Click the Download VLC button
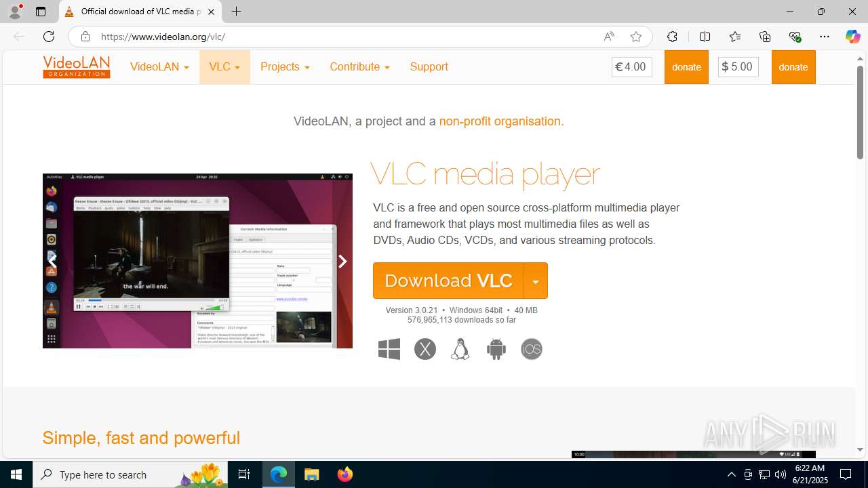The image size is (868, 488). 448,281
